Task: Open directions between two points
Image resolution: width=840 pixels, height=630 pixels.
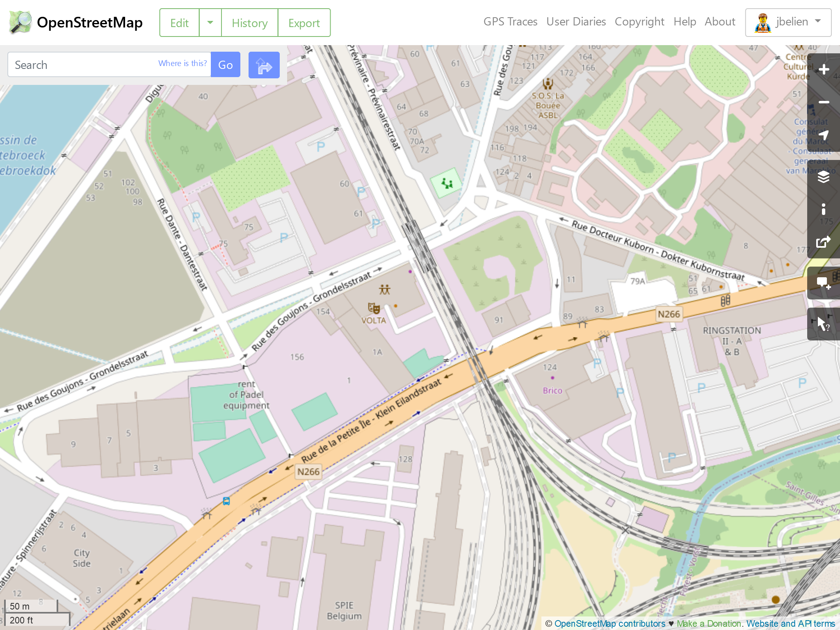Action: [264, 65]
